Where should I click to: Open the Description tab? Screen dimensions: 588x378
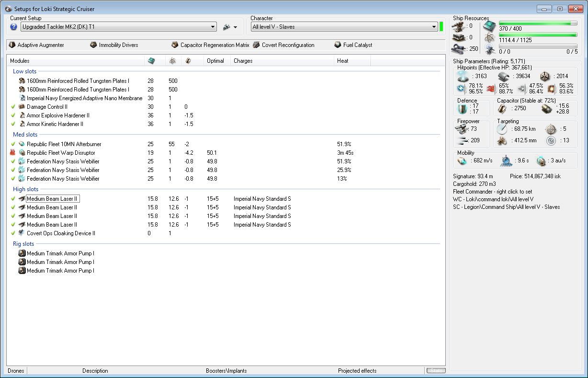point(95,370)
